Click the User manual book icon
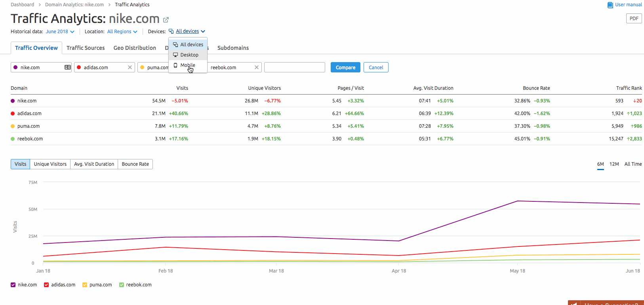This screenshot has width=644, height=305. [x=610, y=5]
